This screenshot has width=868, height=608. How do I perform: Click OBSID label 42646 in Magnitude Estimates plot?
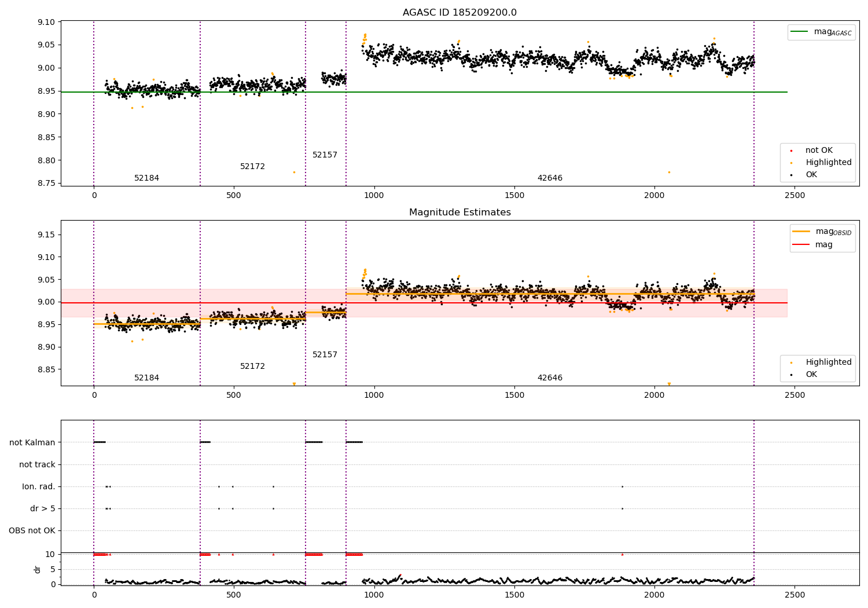click(550, 378)
